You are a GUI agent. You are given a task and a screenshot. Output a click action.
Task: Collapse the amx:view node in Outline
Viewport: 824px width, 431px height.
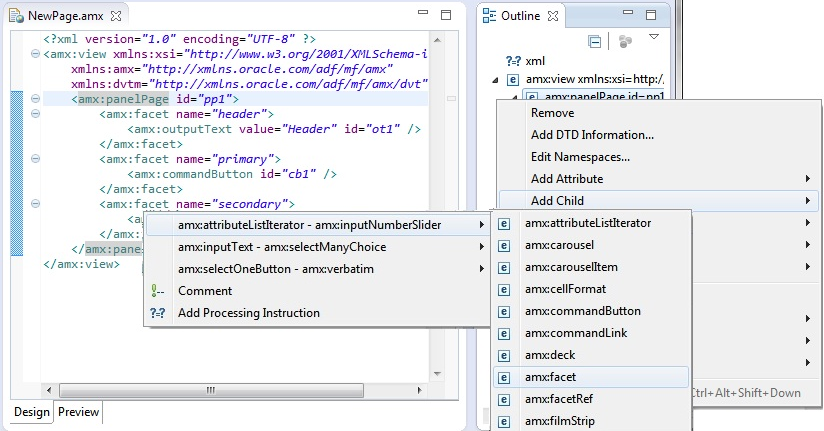(495, 80)
